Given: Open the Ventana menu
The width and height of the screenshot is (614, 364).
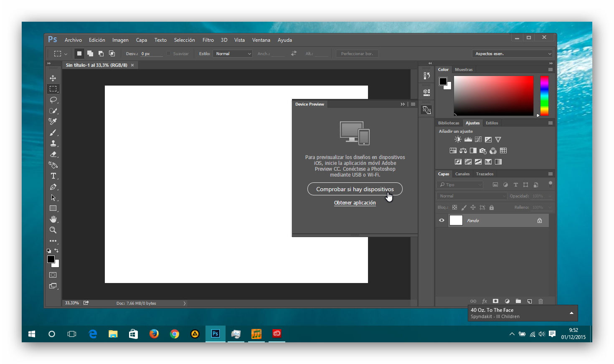Looking at the screenshot, I should (x=261, y=40).
